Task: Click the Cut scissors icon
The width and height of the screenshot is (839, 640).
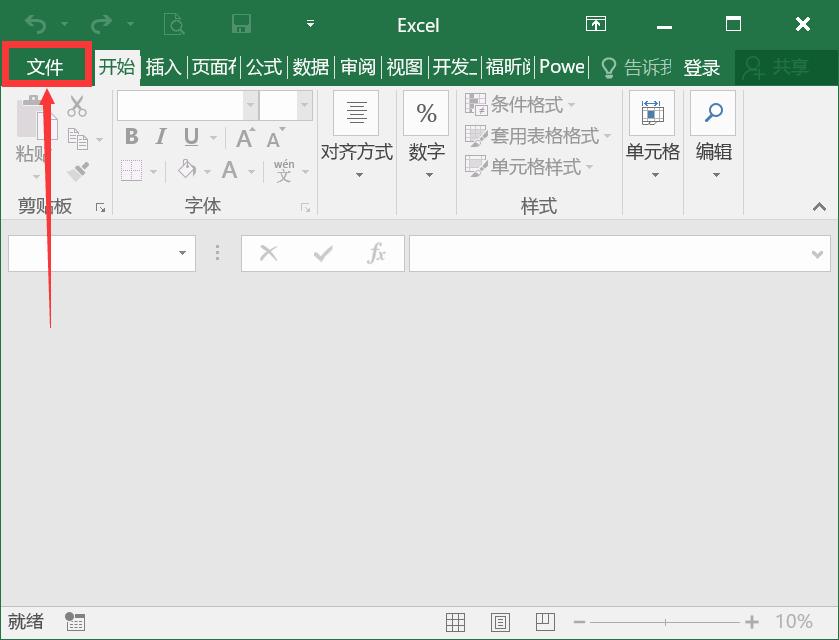Action: click(x=76, y=105)
